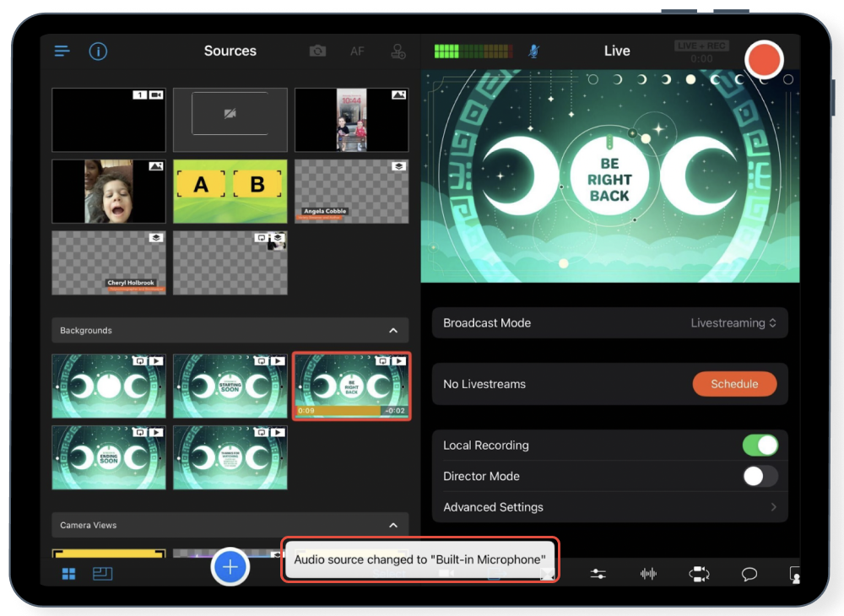Open the hamburger menu icon

pos(62,51)
